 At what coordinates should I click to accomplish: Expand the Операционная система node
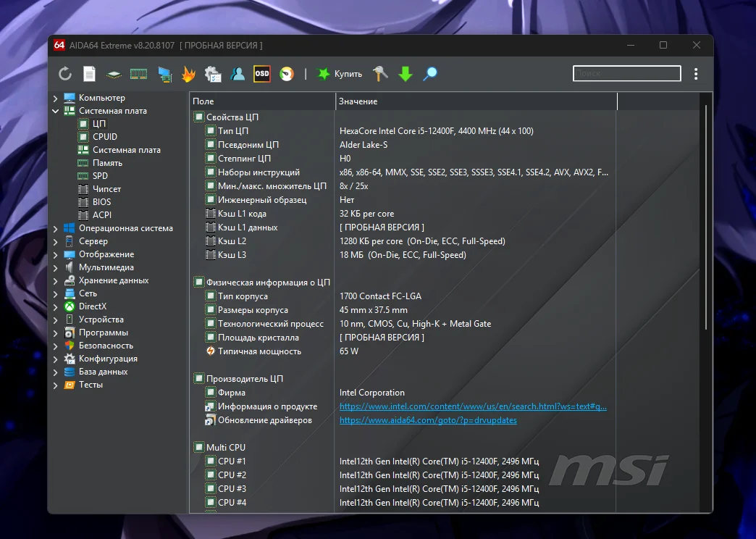tap(56, 228)
